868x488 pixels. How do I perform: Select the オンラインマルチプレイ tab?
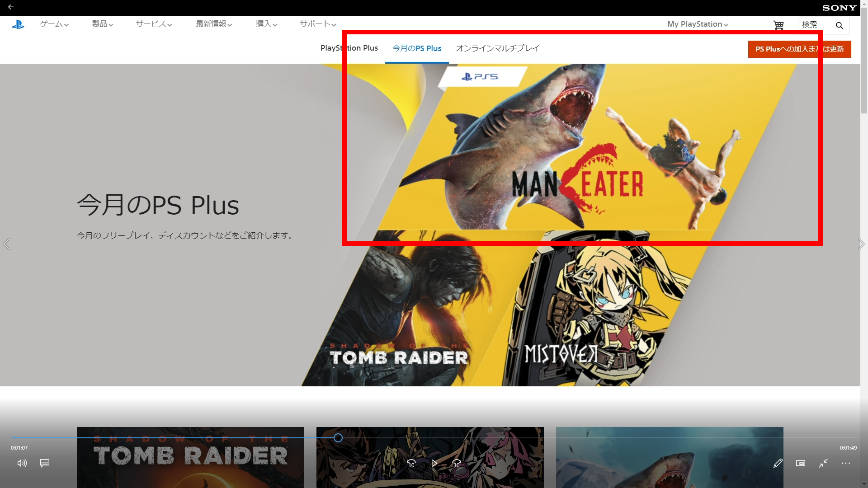click(x=498, y=48)
